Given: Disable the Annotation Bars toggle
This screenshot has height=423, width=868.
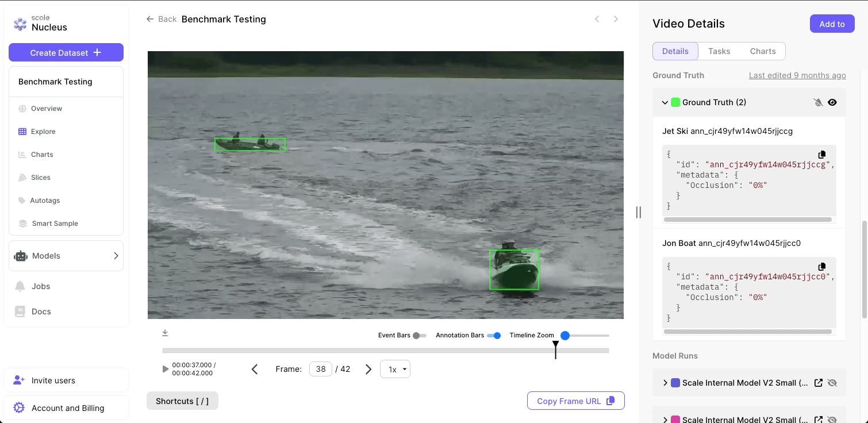Looking at the screenshot, I should tap(495, 335).
